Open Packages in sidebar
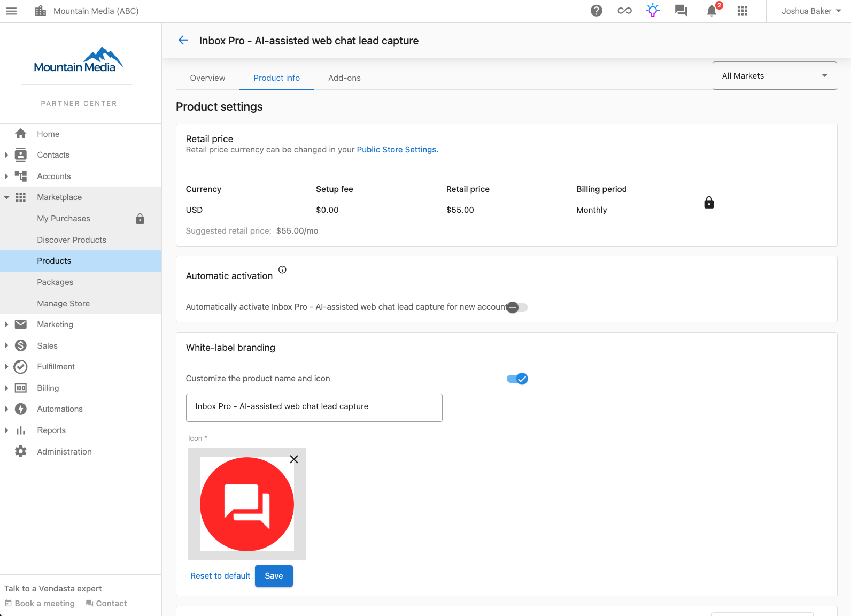851x616 pixels. pyautogui.click(x=55, y=282)
